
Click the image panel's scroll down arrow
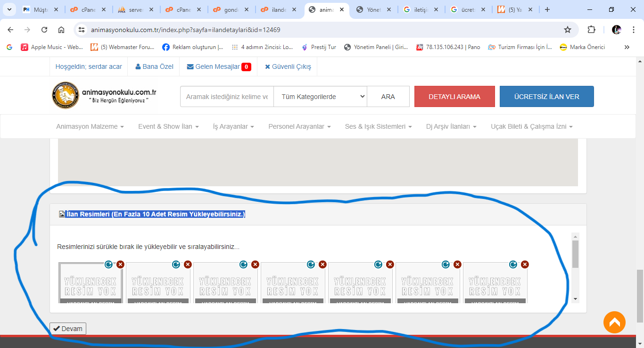[575, 299]
